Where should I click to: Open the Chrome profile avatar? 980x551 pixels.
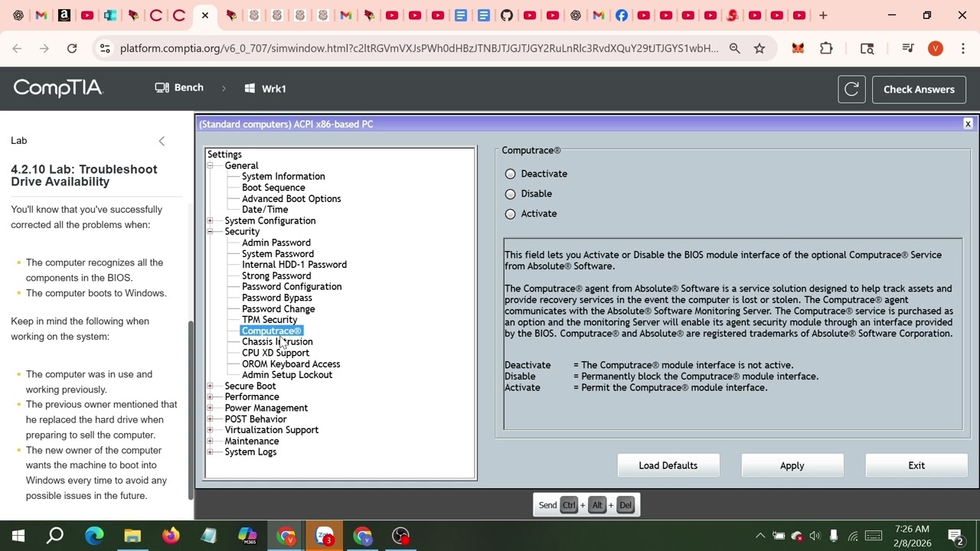pos(936,48)
